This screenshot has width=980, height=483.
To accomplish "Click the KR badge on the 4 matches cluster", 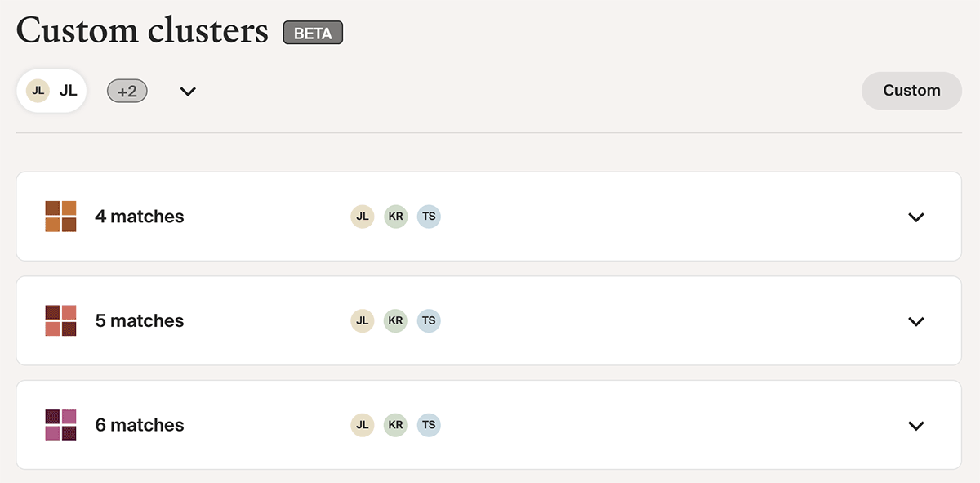I will click(x=395, y=217).
